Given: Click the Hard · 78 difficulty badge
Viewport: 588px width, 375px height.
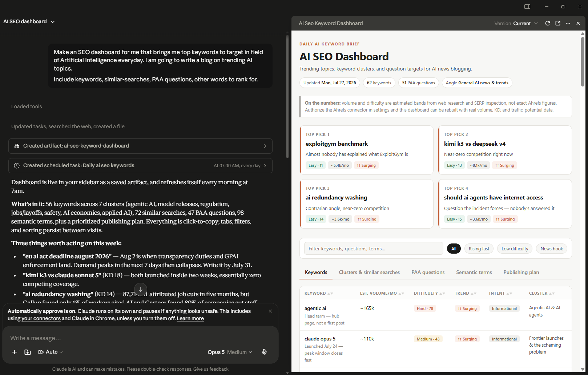Looking at the screenshot, I should tap(425, 309).
